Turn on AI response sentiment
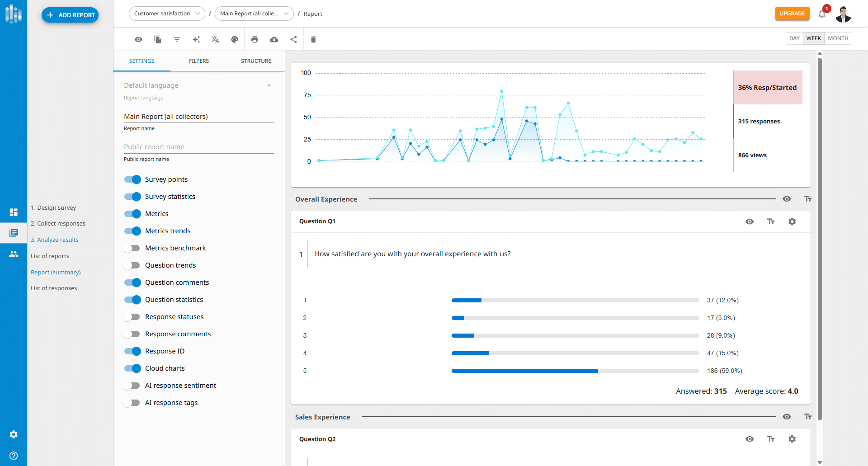This screenshot has width=868, height=466. point(133,386)
